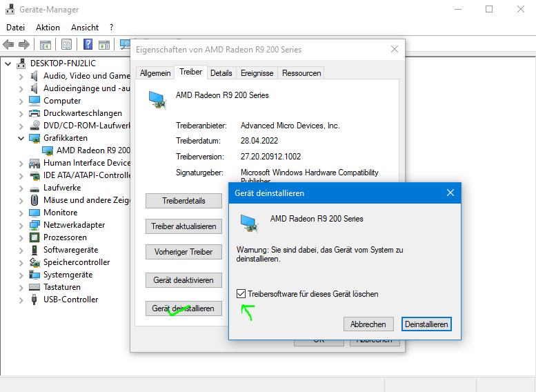
Task: Click the Speichercontroller icon
Action: click(34, 262)
